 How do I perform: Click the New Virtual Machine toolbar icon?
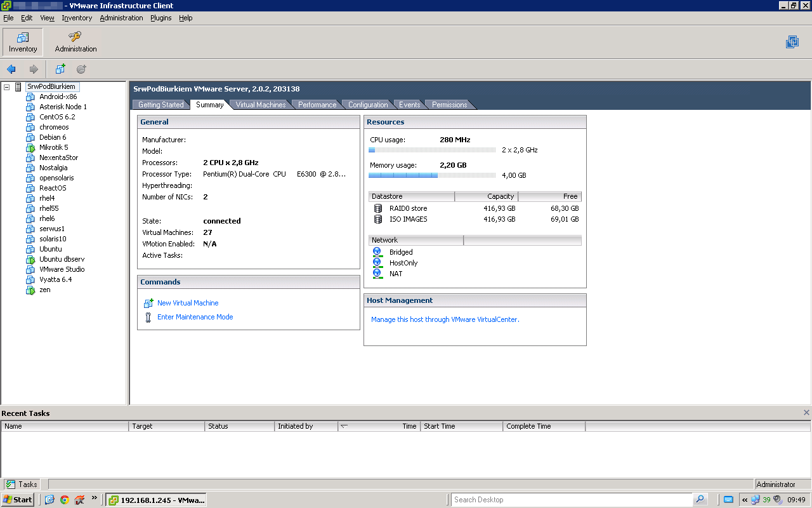click(60, 69)
